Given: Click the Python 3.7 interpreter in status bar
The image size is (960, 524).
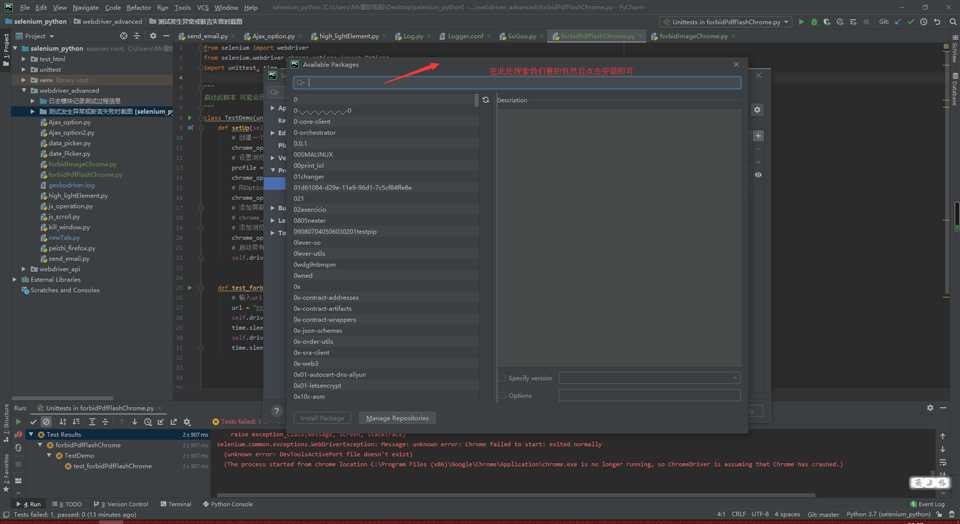Looking at the screenshot, I should (x=888, y=515).
